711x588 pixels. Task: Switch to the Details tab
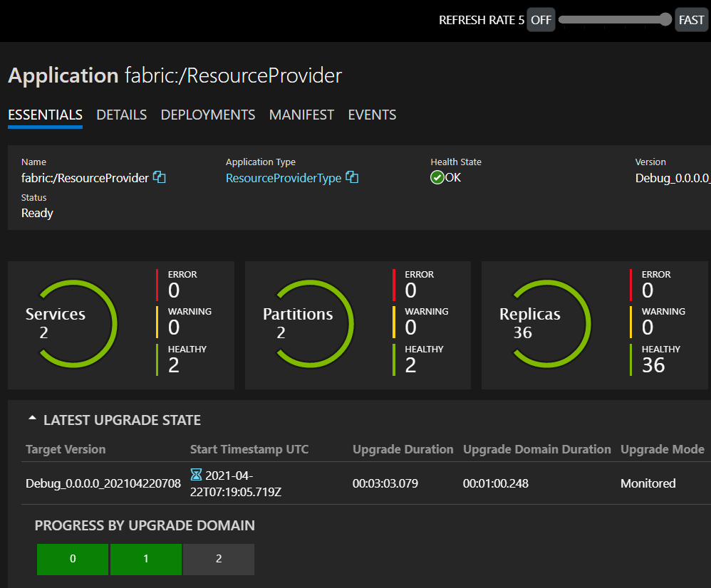point(122,115)
